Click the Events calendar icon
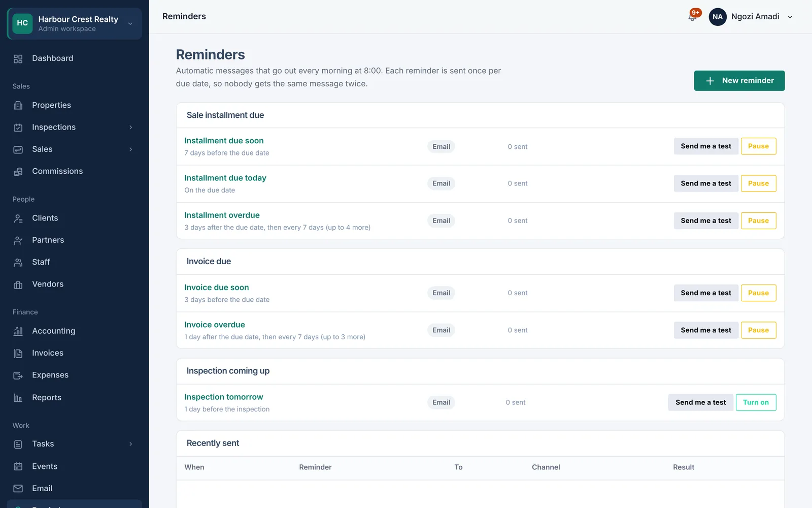Screen dimensions: 812x508 pos(18,466)
